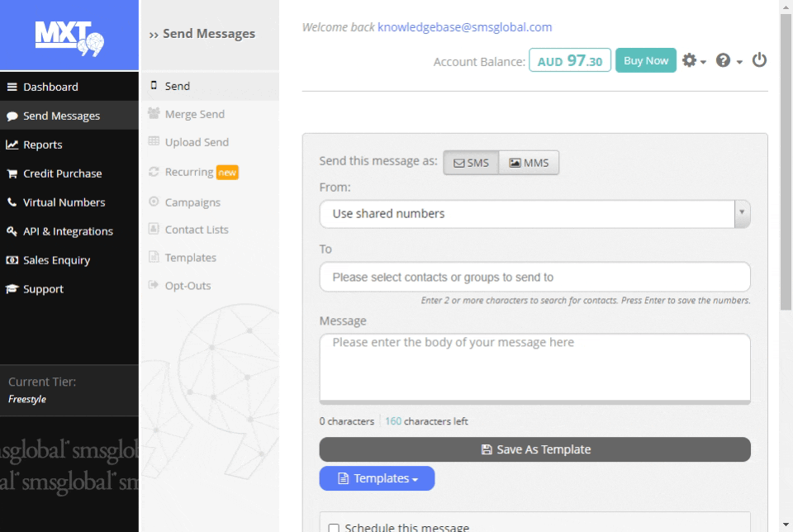Viewport: 793px width, 532px height.
Task: Click into the message body text area
Action: pyautogui.click(x=534, y=366)
